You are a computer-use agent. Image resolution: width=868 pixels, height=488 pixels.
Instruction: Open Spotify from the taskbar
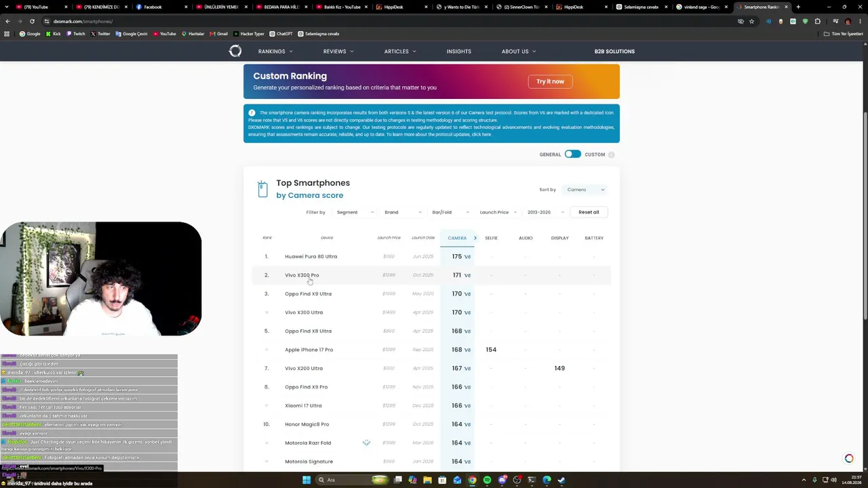(487, 480)
